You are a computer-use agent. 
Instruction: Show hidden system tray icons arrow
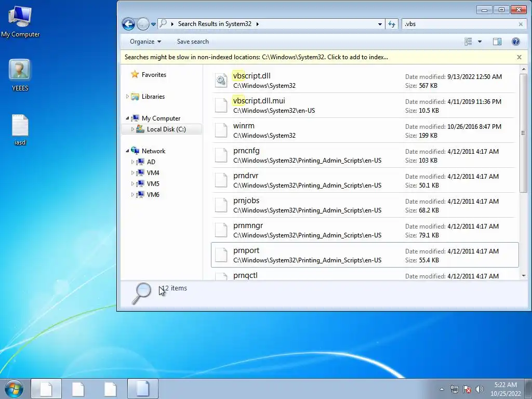[442, 389]
